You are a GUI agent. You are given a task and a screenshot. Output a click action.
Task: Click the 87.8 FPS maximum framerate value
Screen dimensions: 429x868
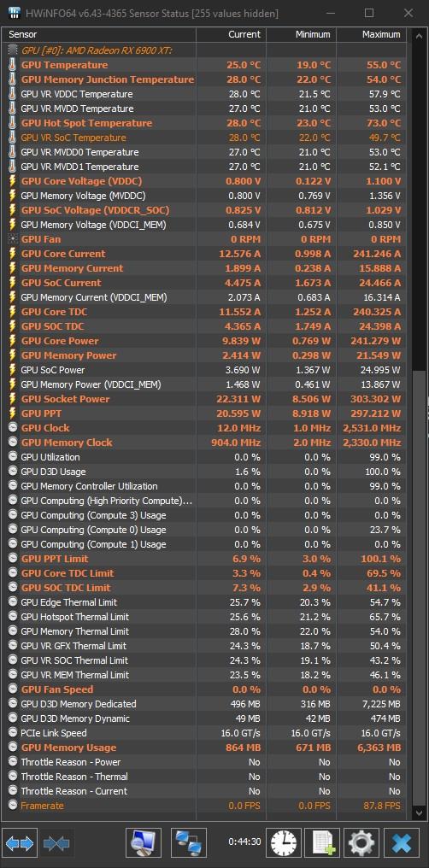tap(382, 806)
